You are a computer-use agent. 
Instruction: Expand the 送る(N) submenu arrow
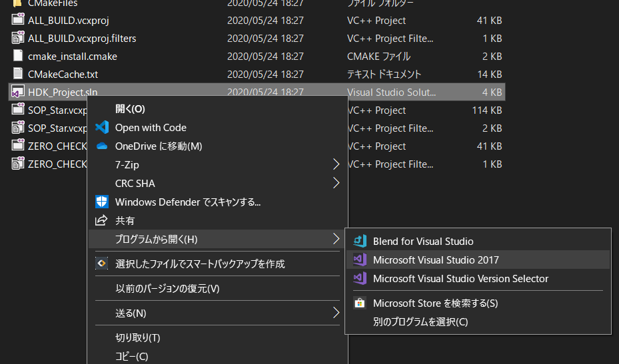coord(336,313)
